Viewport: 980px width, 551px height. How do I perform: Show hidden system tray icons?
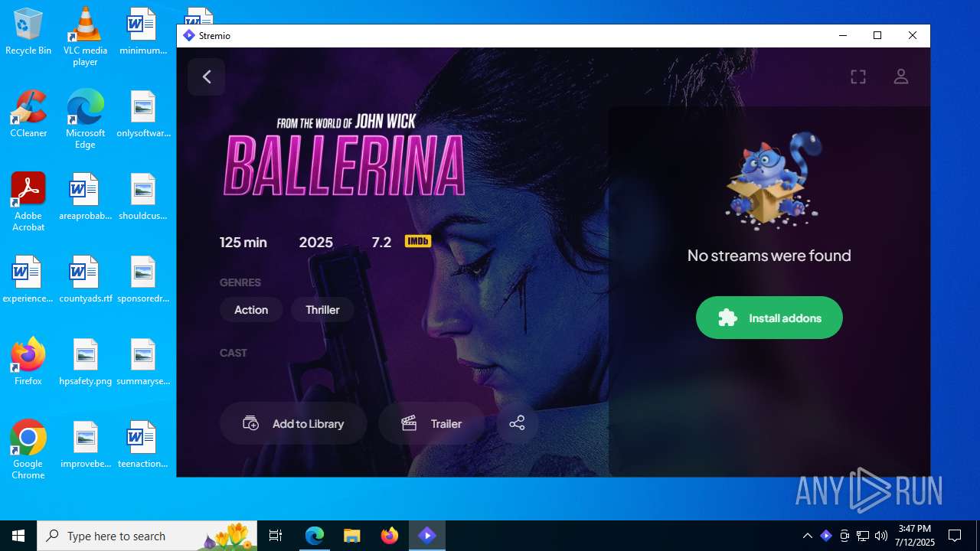coord(807,536)
